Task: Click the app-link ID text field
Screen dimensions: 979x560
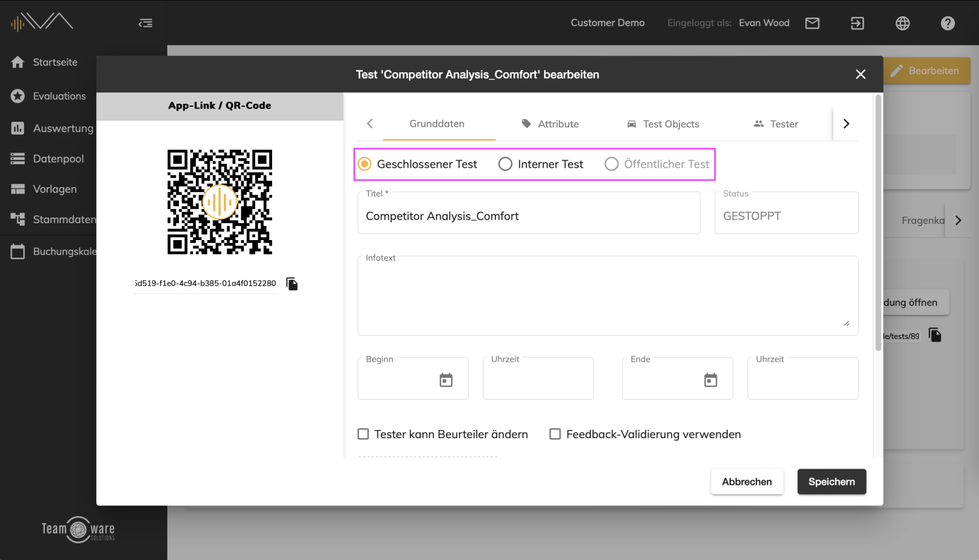Action: point(205,284)
